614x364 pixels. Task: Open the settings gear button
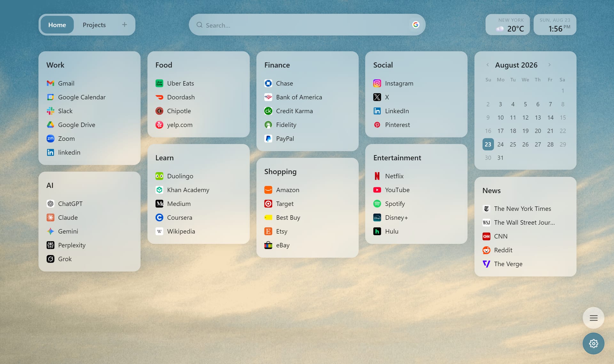pyautogui.click(x=594, y=344)
